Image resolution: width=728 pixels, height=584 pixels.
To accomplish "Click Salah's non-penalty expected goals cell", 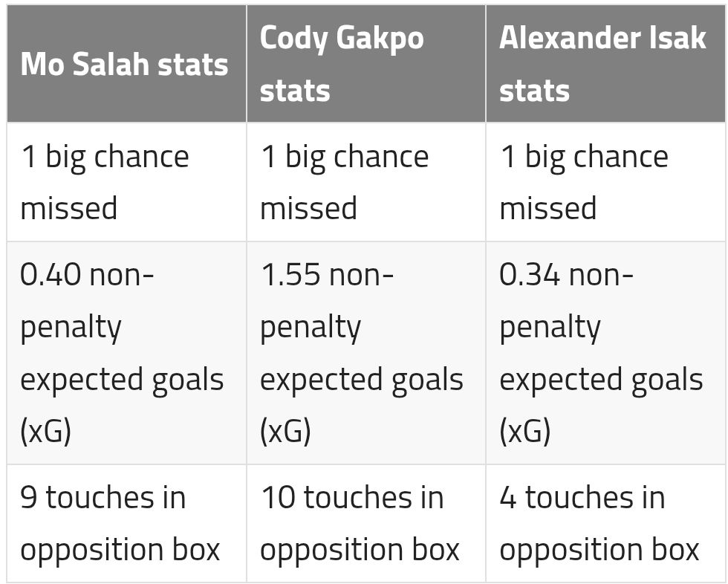I will pyautogui.click(x=126, y=353).
